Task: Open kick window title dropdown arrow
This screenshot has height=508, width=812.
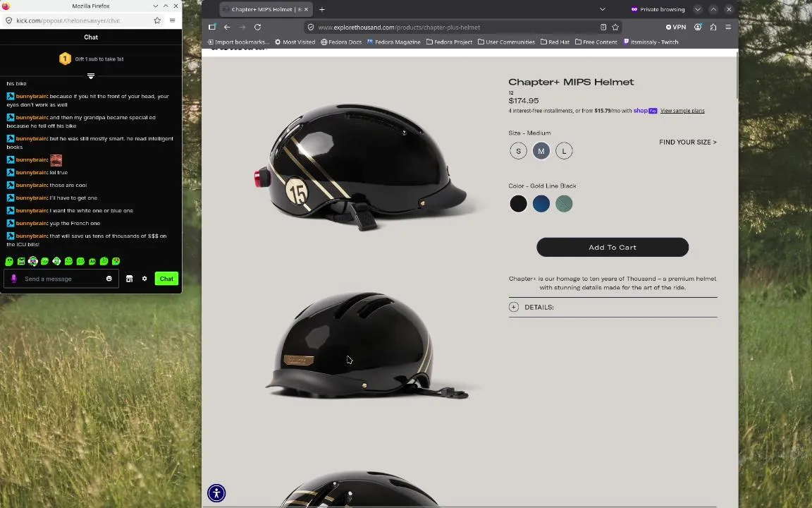Action: [155, 6]
